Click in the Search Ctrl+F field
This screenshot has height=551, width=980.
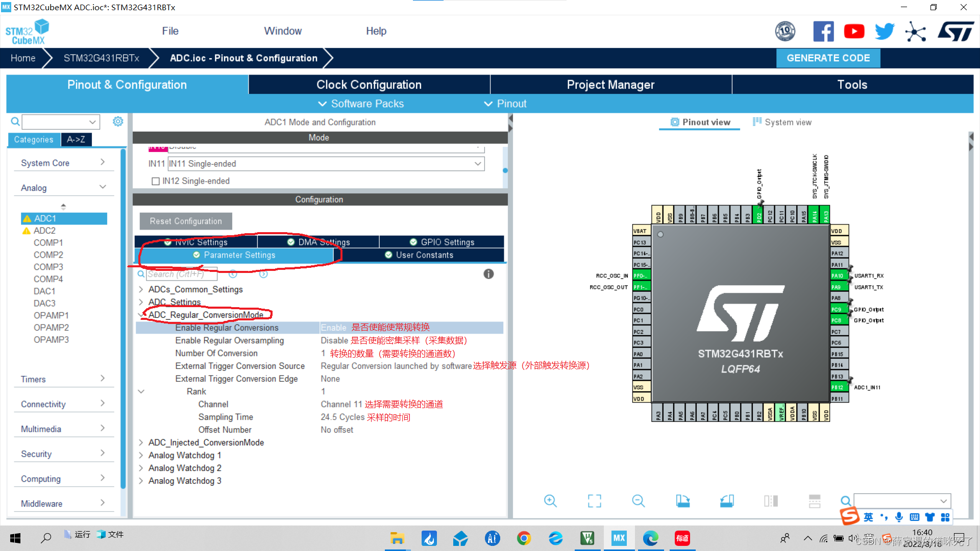pyautogui.click(x=182, y=274)
